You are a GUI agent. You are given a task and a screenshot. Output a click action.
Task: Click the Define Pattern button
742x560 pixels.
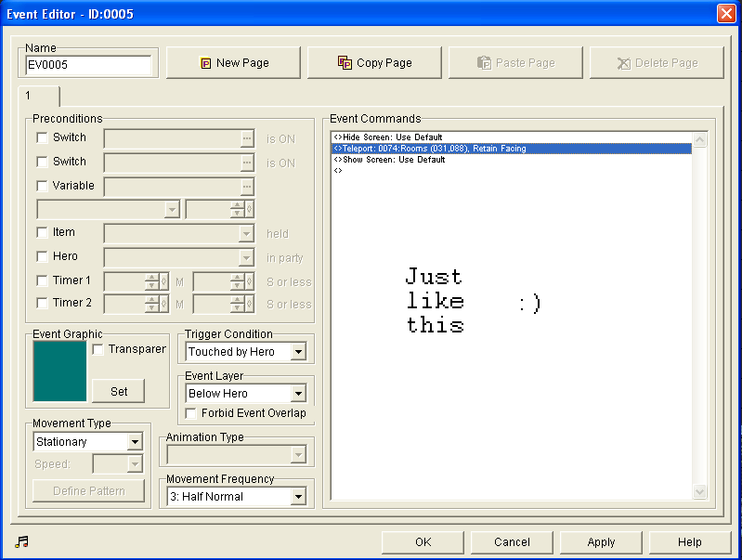pos(88,491)
